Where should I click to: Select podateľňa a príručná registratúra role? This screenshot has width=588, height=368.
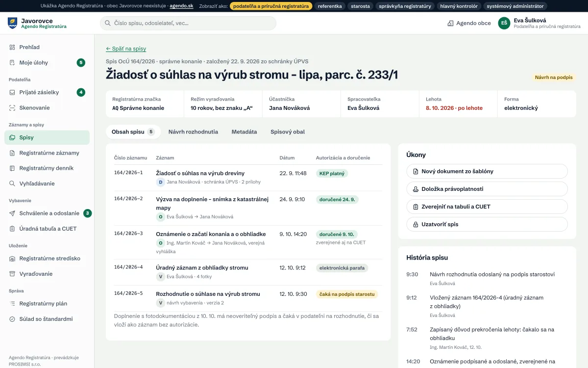271,6
